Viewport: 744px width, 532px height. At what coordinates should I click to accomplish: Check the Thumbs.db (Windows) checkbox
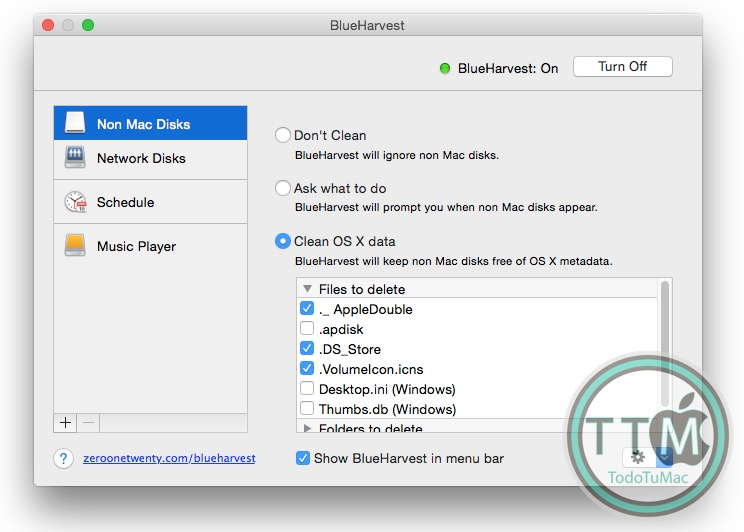coord(307,408)
